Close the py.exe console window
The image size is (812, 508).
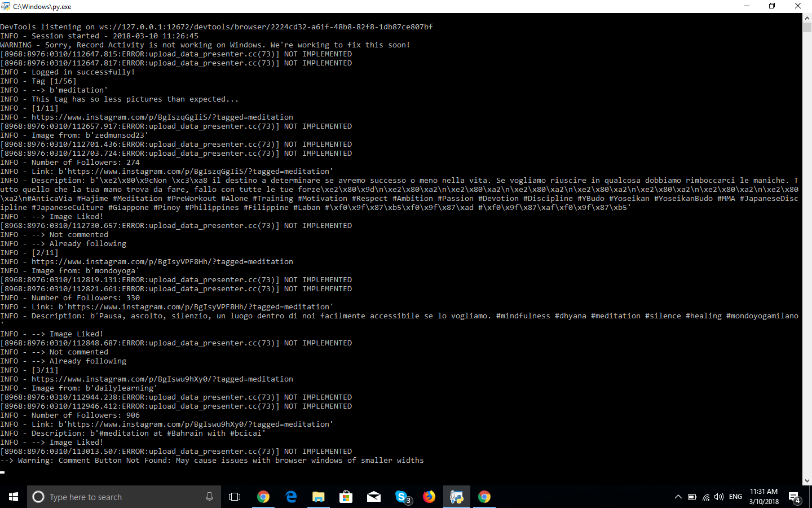798,6
